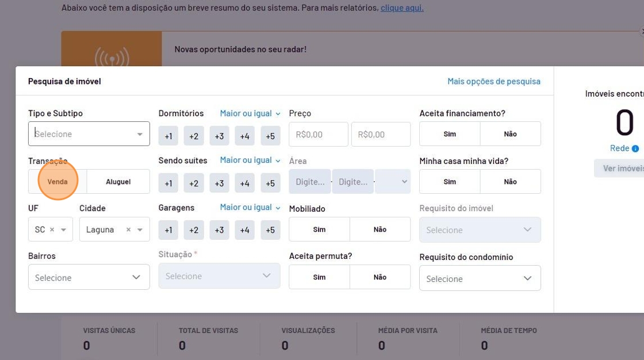Screen dimensions: 644x360
Task: Clear the SC selection in UF
Action: 52,229
